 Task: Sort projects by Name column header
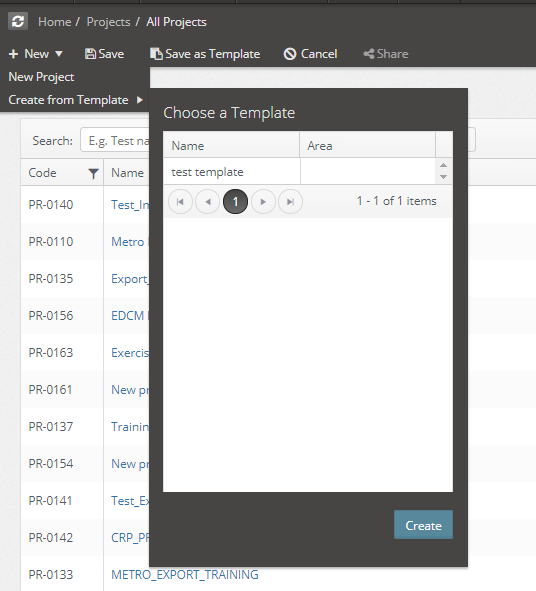127,173
